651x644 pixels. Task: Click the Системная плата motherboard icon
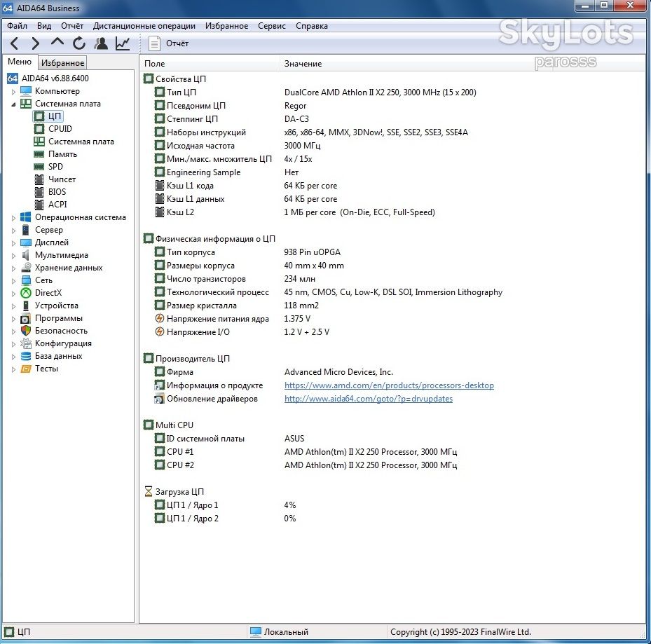coord(26,104)
